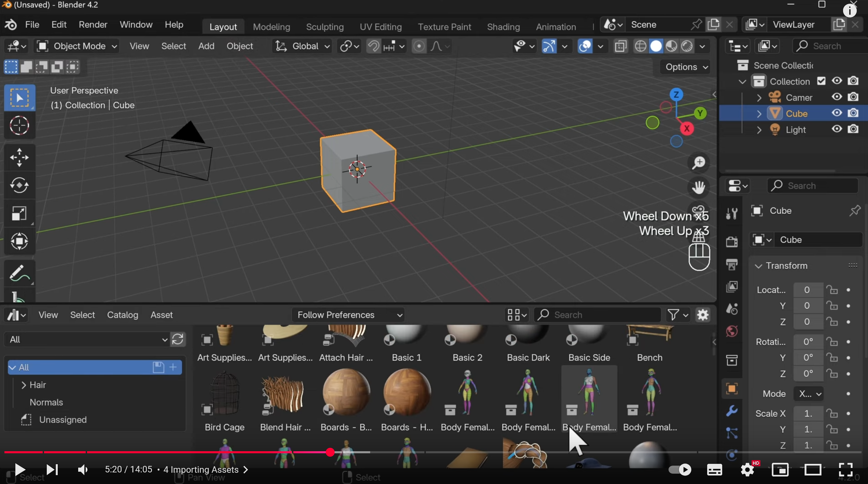This screenshot has width=868, height=484.
Task: Click the zoom magnifier viewport gizmo
Action: point(699,163)
